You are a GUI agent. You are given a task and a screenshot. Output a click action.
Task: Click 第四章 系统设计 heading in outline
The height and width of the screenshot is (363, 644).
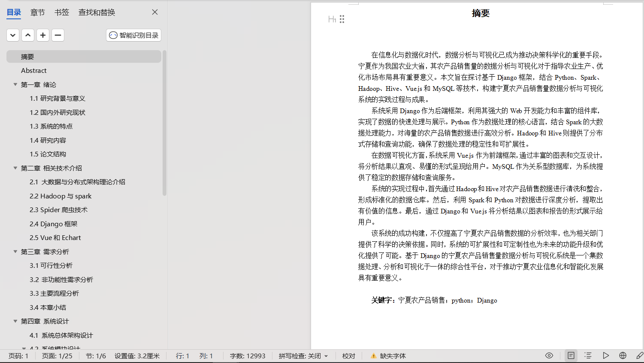(45, 321)
